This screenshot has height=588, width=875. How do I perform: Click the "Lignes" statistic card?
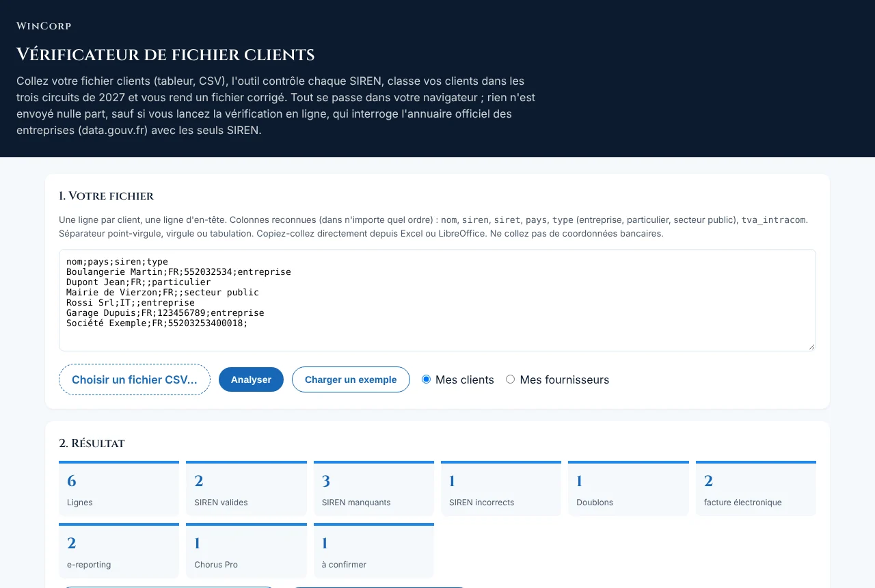[119, 488]
